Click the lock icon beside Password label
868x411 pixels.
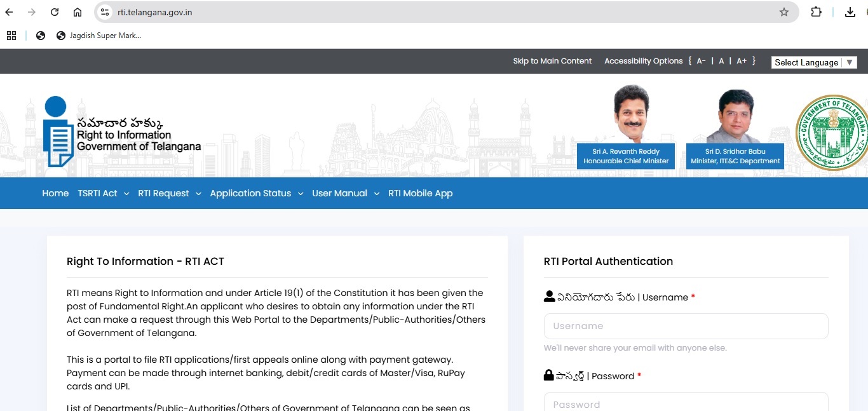[x=549, y=375]
